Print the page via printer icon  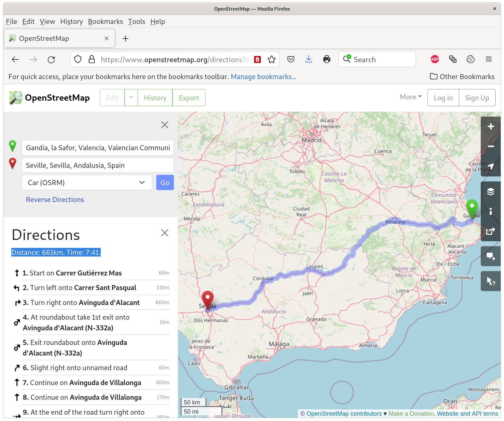(x=327, y=59)
